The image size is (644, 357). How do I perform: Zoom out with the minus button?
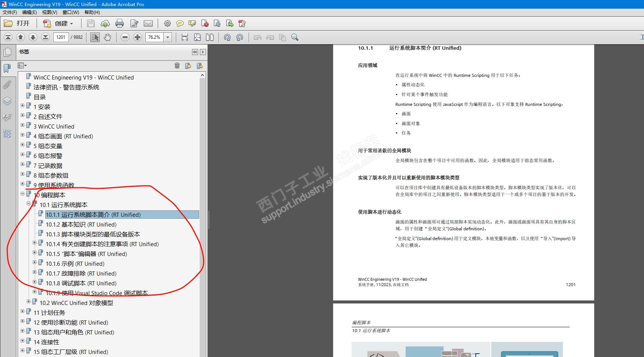125,37
